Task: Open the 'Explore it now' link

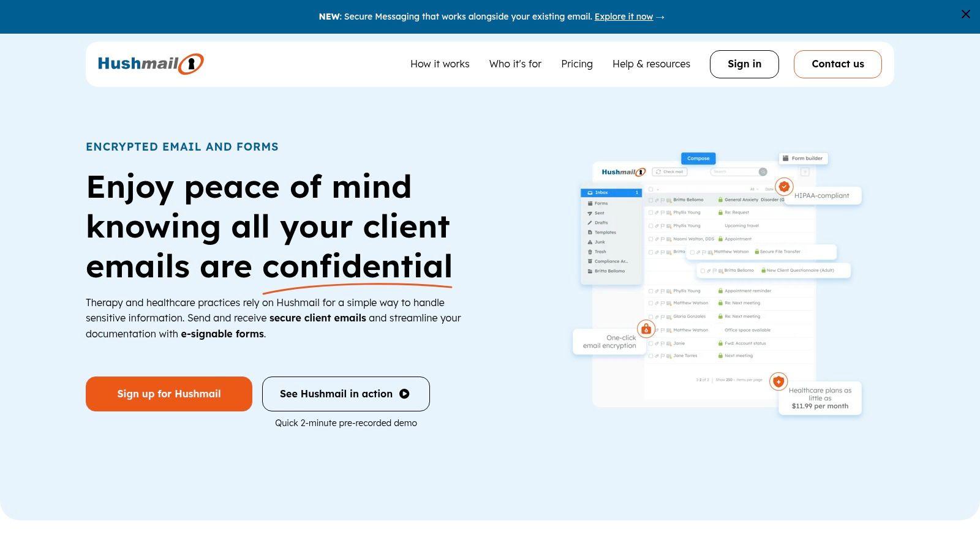Action: 624,17
